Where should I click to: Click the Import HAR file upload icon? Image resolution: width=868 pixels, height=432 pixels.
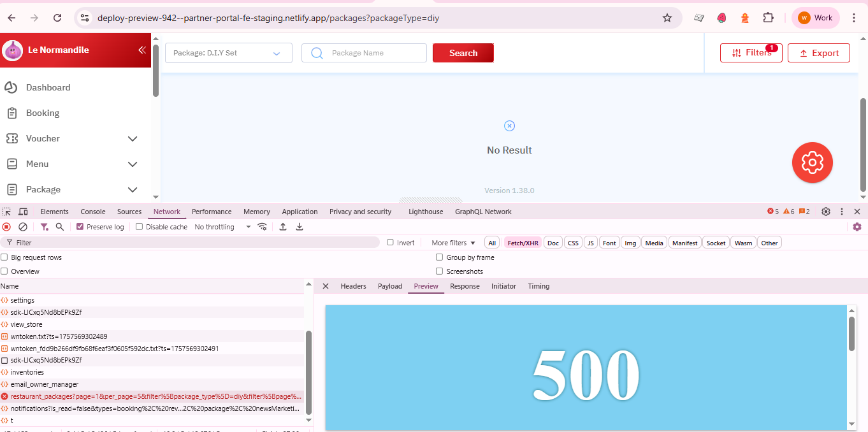point(283,227)
